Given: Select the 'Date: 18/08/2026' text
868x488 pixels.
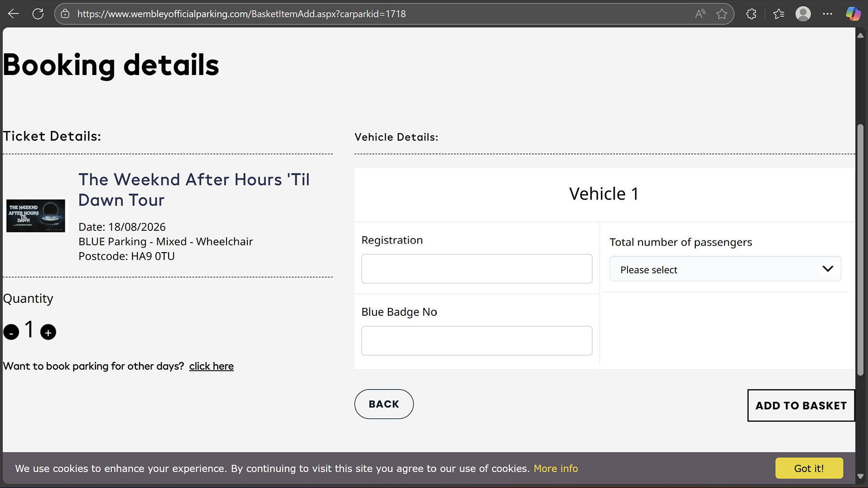Looking at the screenshot, I should coord(122,227).
